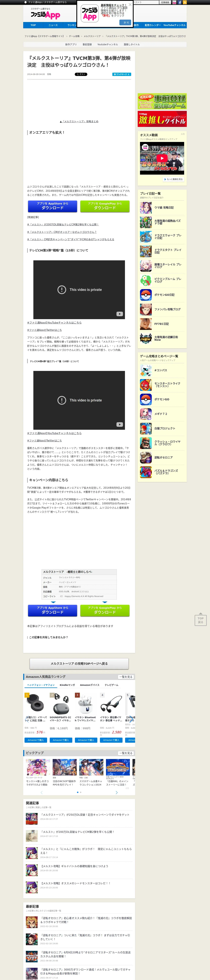Switch to the Amazonデバイス tab
The image size is (210, 980).
(x=90, y=685)
